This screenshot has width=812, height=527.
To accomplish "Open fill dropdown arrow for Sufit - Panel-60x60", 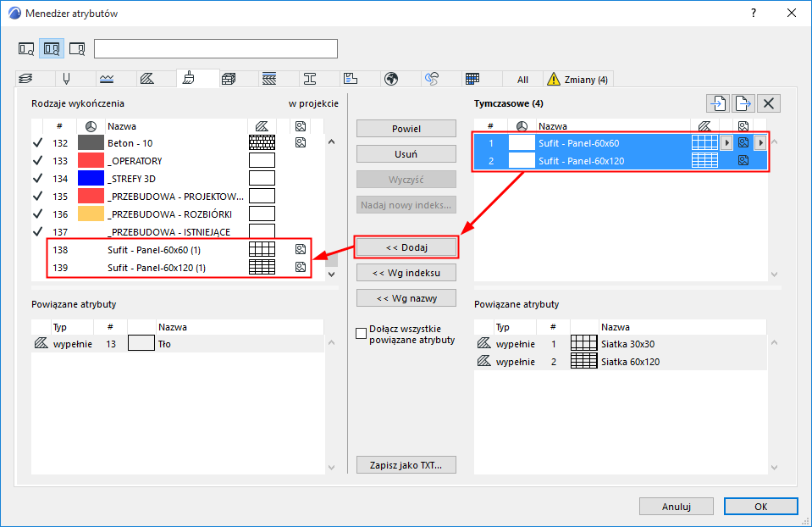I will click(726, 142).
